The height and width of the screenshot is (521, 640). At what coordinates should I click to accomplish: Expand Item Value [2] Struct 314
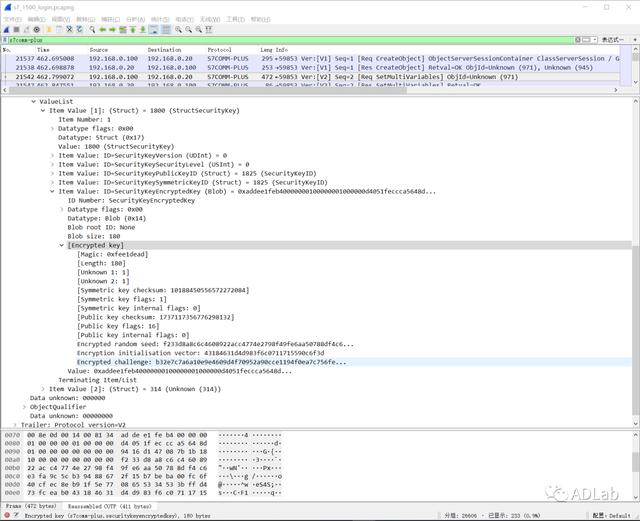click(x=43, y=388)
